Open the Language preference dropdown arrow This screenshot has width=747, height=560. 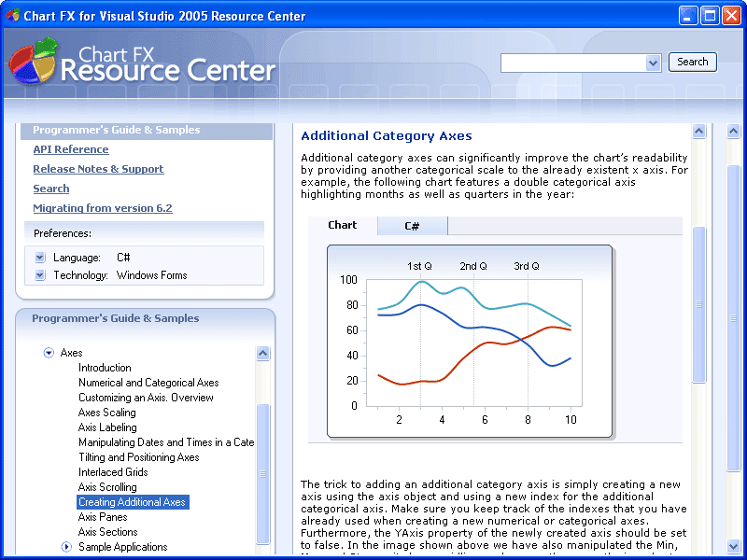pos(40,258)
